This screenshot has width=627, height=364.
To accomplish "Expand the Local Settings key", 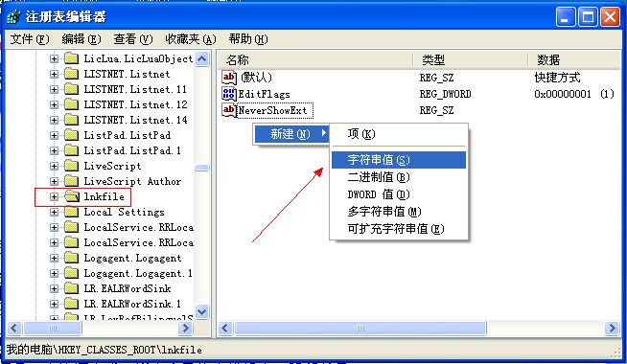I will (54, 212).
